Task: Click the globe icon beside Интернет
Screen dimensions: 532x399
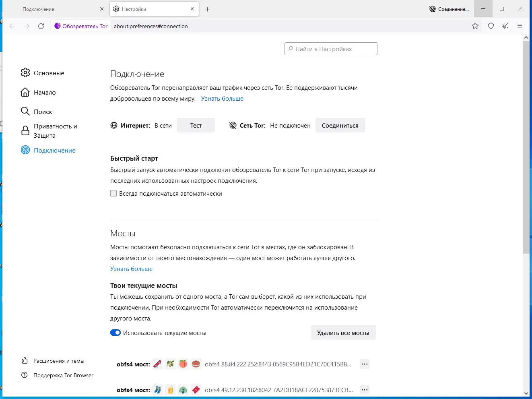Action: pyautogui.click(x=114, y=126)
